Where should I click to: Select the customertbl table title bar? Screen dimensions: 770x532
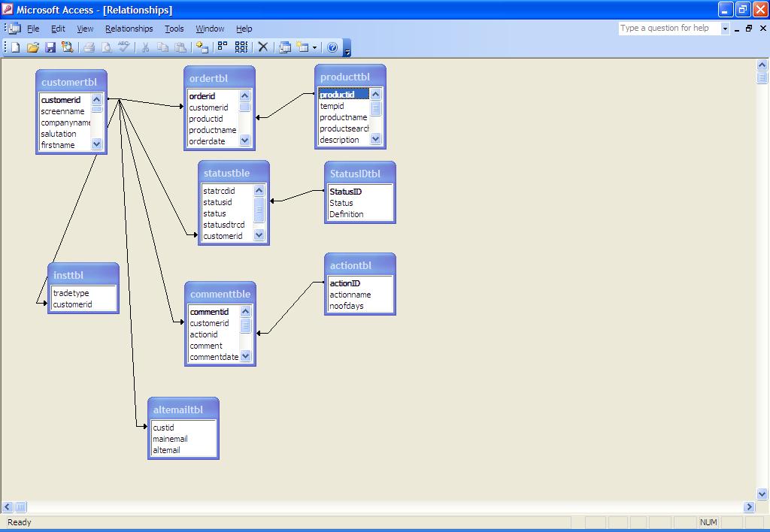pos(71,82)
